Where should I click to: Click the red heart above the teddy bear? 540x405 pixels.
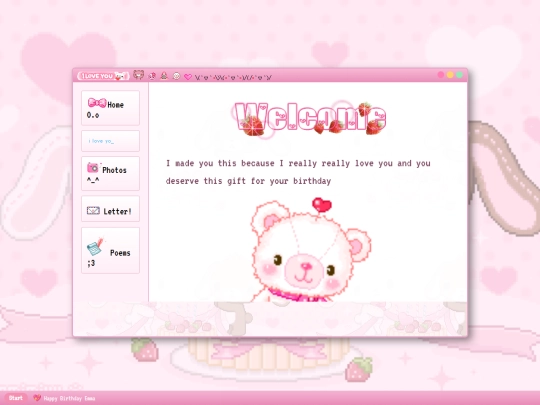pyautogui.click(x=322, y=205)
